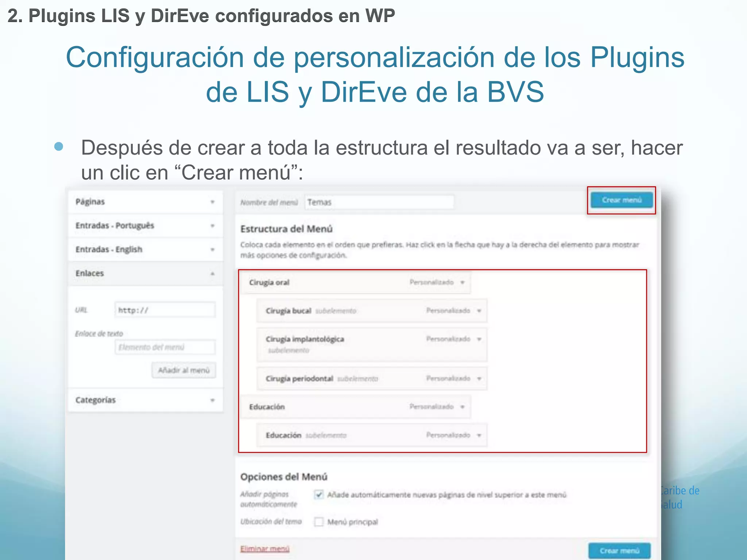Edit the Nombre del menú field containing Temas
Screen dimensions: 747x560
(379, 202)
